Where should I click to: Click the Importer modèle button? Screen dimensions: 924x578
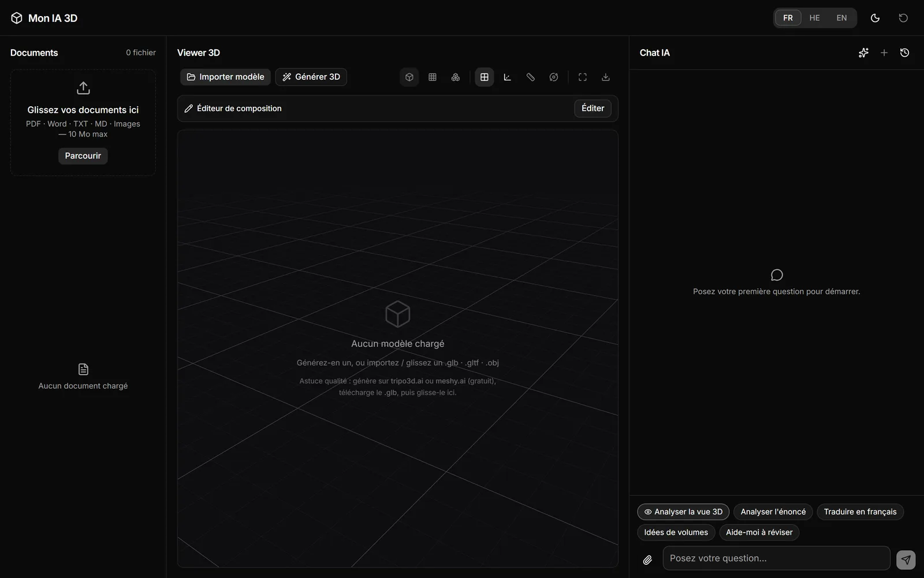click(x=225, y=77)
